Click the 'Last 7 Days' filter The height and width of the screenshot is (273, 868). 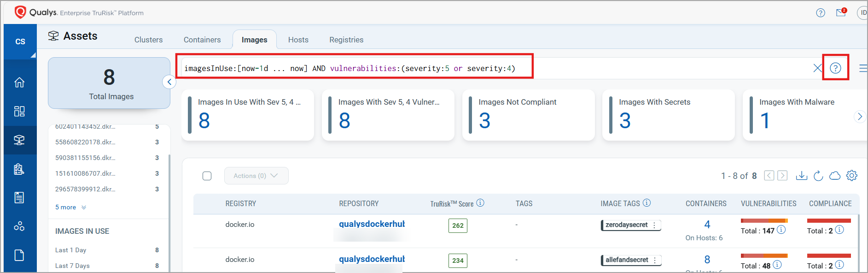coord(73,266)
